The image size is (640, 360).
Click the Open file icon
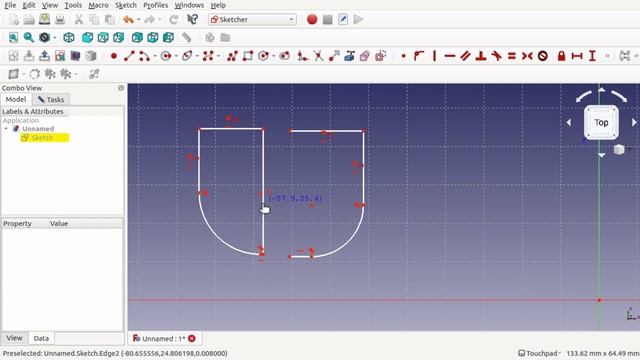click(x=29, y=19)
